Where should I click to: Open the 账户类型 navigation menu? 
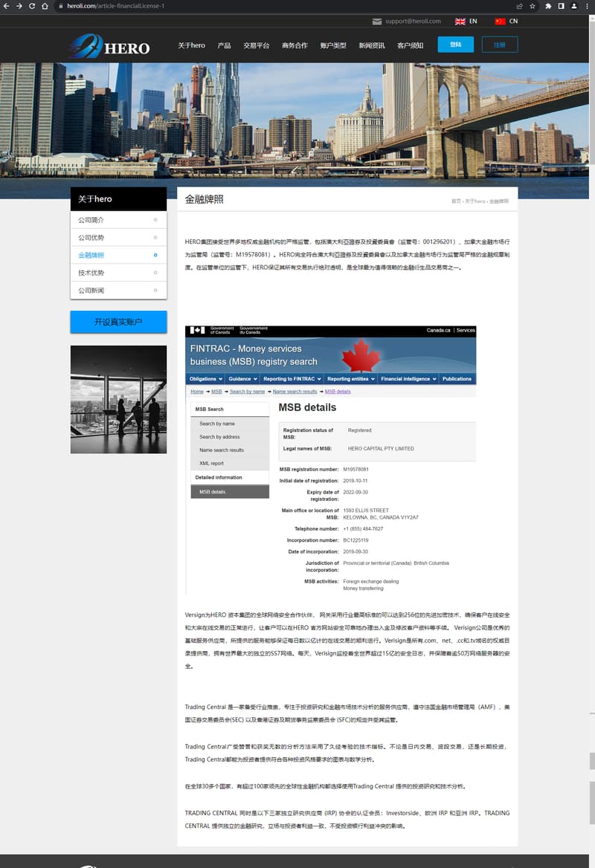click(333, 45)
